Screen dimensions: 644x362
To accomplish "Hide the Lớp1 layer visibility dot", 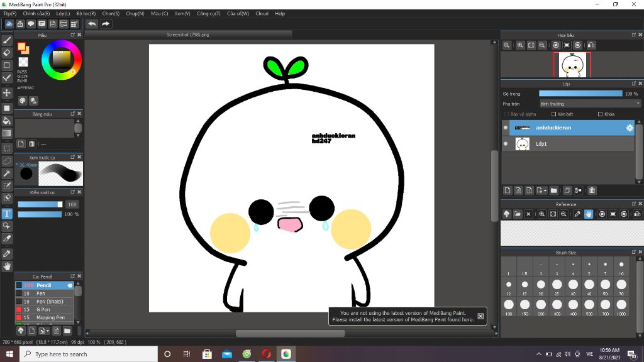I will click(x=506, y=144).
